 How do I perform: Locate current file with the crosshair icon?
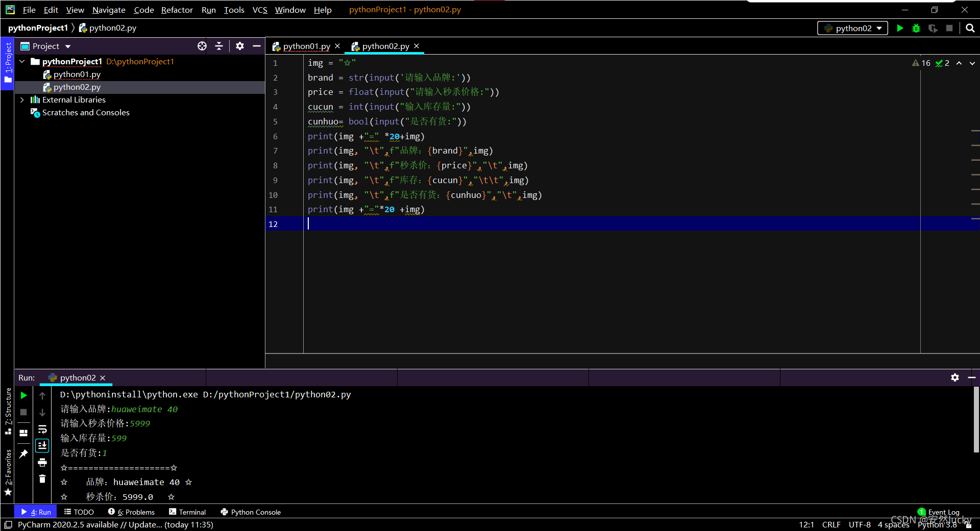pos(202,46)
